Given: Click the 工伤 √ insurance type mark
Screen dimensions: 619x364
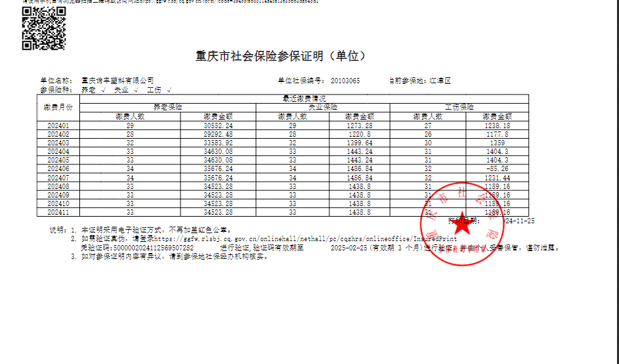Looking at the screenshot, I should pyautogui.click(x=159, y=90).
